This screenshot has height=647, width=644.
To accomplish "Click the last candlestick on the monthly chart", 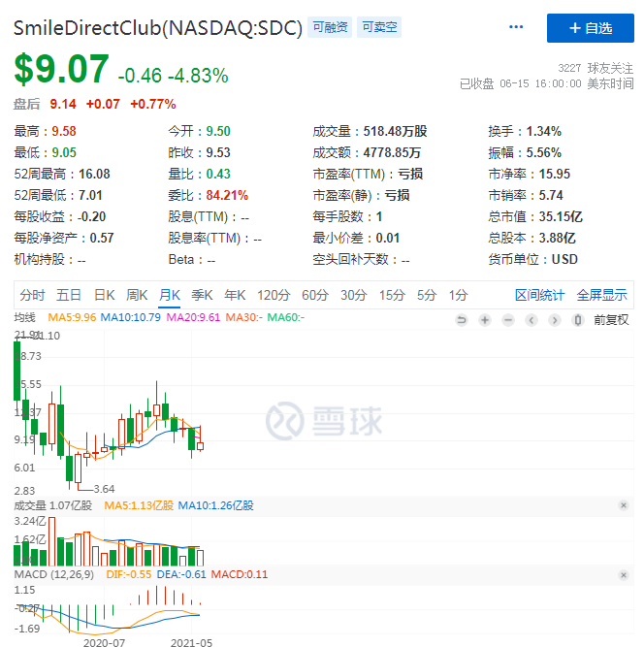I will point(200,445).
